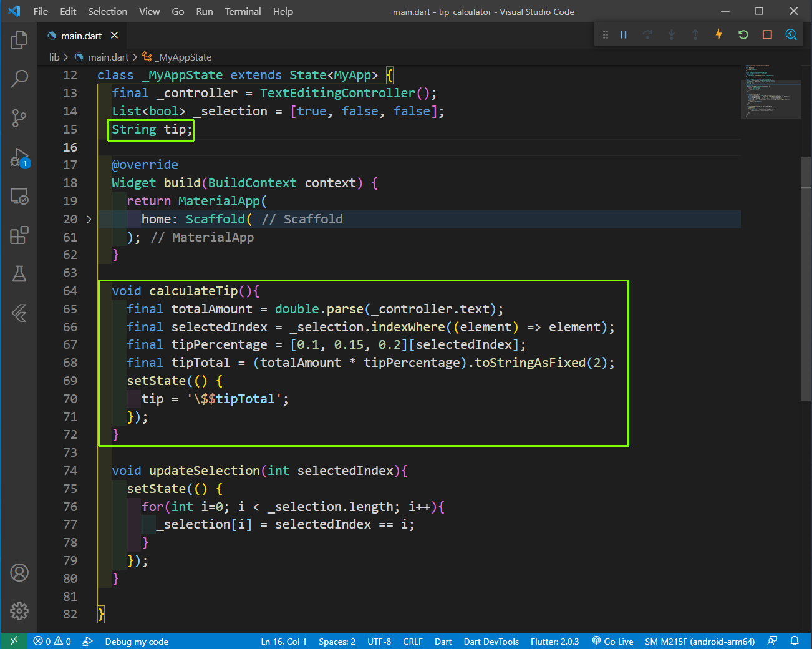Open the Testing flask view
The width and height of the screenshot is (812, 649).
point(19,274)
